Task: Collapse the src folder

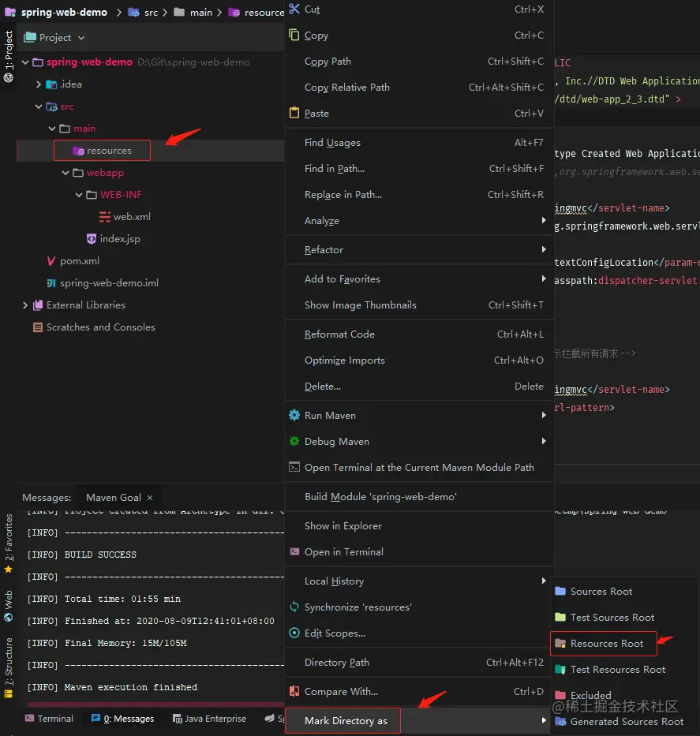Action: coord(39,106)
